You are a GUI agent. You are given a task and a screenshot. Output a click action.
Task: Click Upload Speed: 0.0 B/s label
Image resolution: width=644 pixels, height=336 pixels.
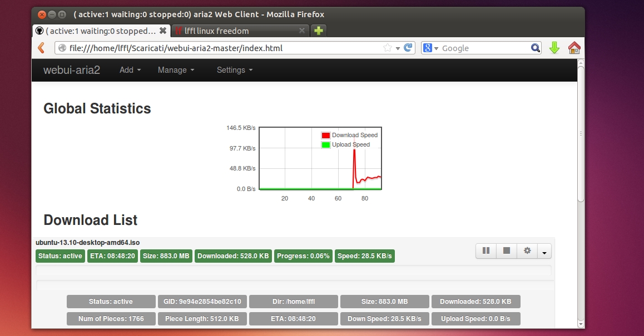[476, 319]
